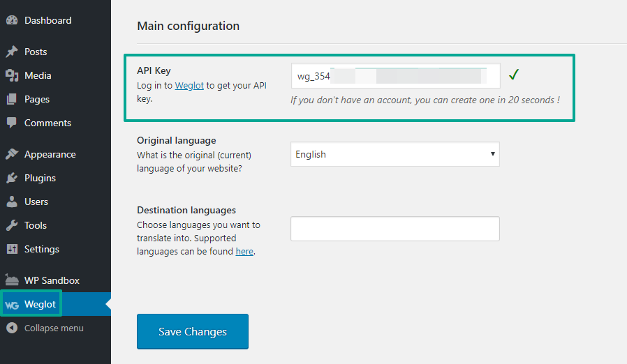
Task: Focus the Destination languages input field
Action: pyautogui.click(x=395, y=229)
